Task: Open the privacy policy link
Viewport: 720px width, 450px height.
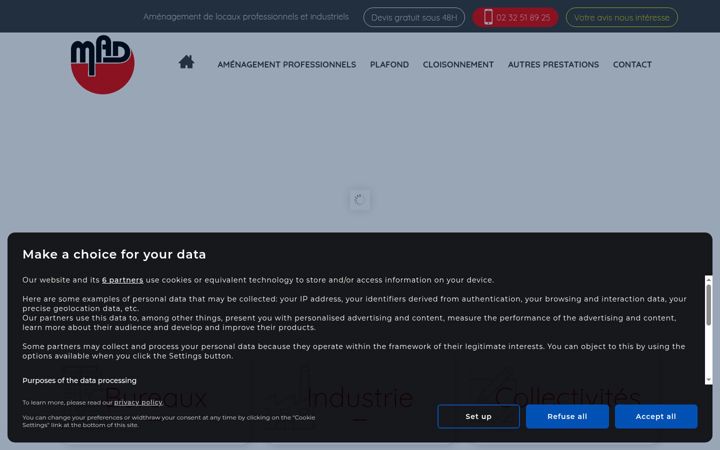Action: pyautogui.click(x=138, y=403)
